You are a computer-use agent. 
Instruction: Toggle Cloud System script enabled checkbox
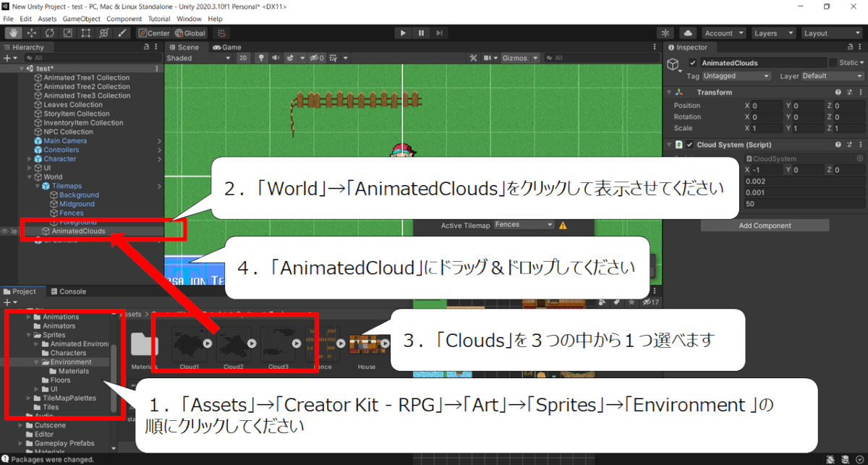tap(689, 145)
